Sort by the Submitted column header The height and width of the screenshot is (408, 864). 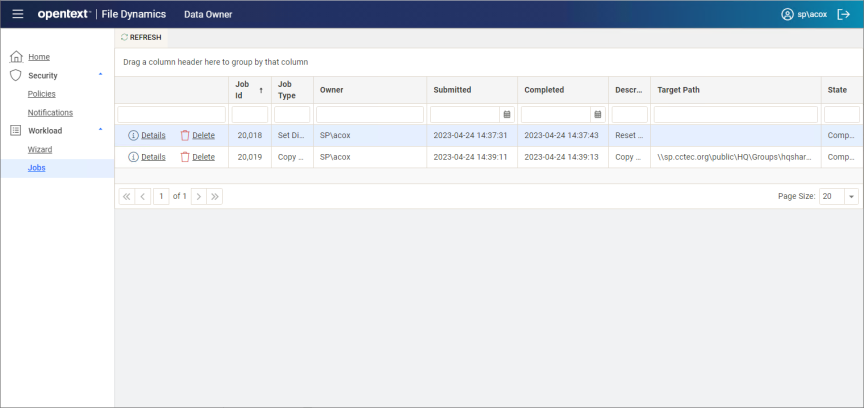[x=472, y=90]
